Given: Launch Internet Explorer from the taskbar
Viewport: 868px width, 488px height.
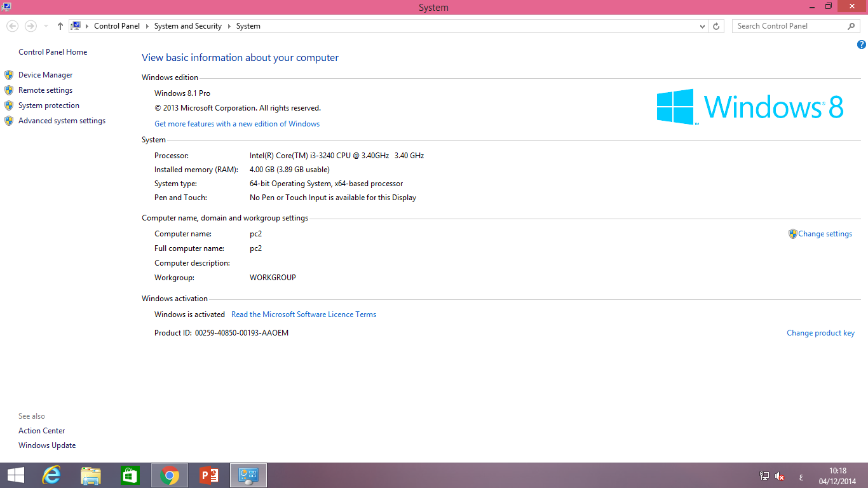Looking at the screenshot, I should click(51, 475).
